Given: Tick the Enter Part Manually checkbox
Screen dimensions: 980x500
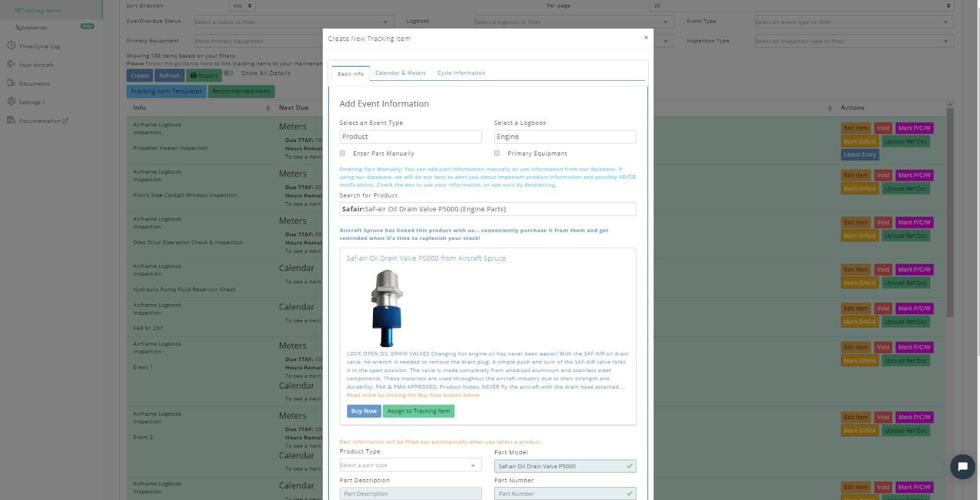Looking at the screenshot, I should coord(342,153).
